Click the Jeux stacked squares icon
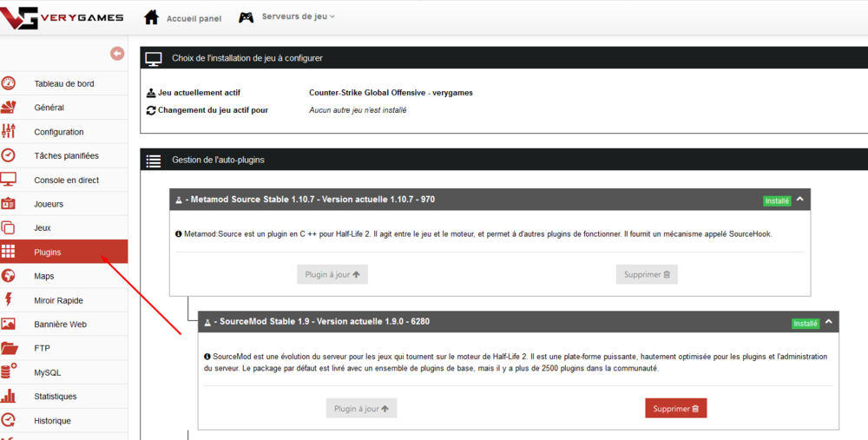Image resolution: width=868 pixels, height=440 pixels. pos(9,227)
